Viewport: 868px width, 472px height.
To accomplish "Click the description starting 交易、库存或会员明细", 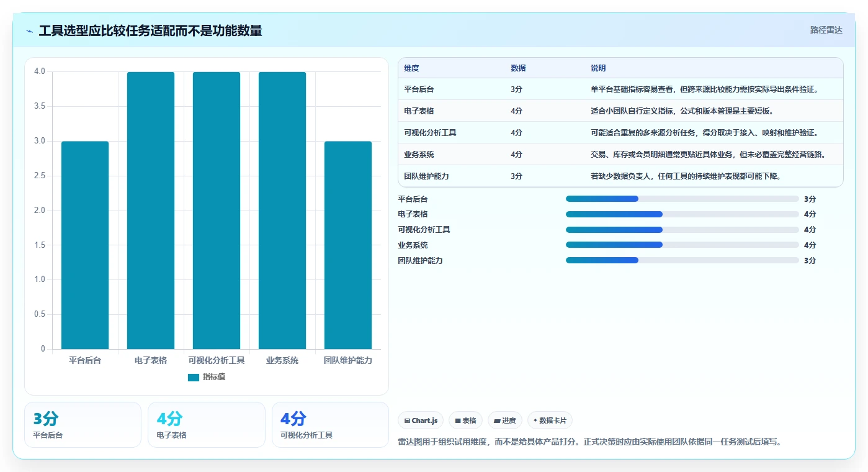I will click(708, 155).
